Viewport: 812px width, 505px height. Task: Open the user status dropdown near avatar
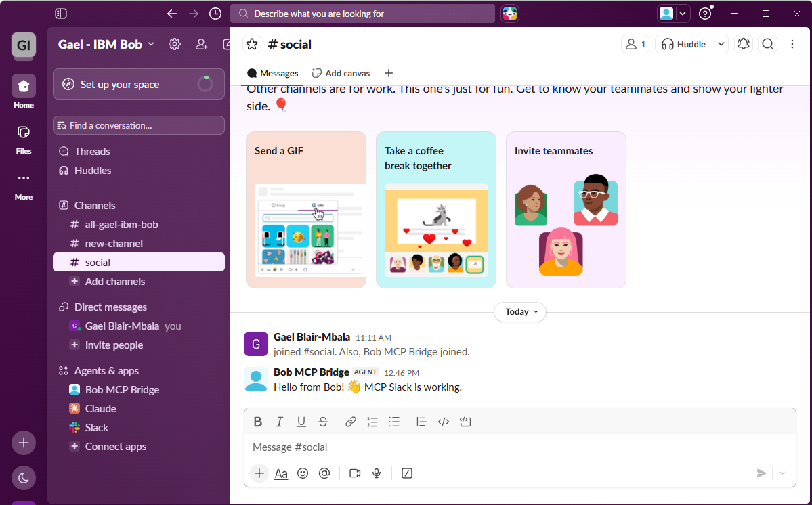[683, 14]
